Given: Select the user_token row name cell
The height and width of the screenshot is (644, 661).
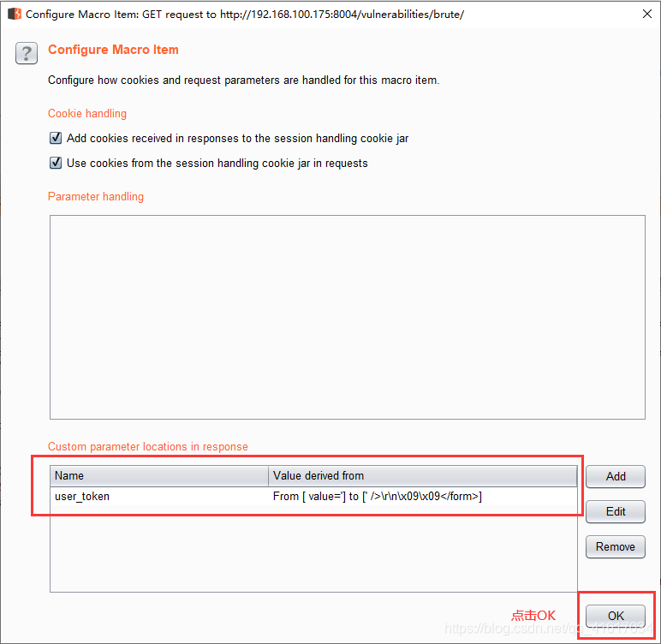Looking at the screenshot, I should [159, 496].
